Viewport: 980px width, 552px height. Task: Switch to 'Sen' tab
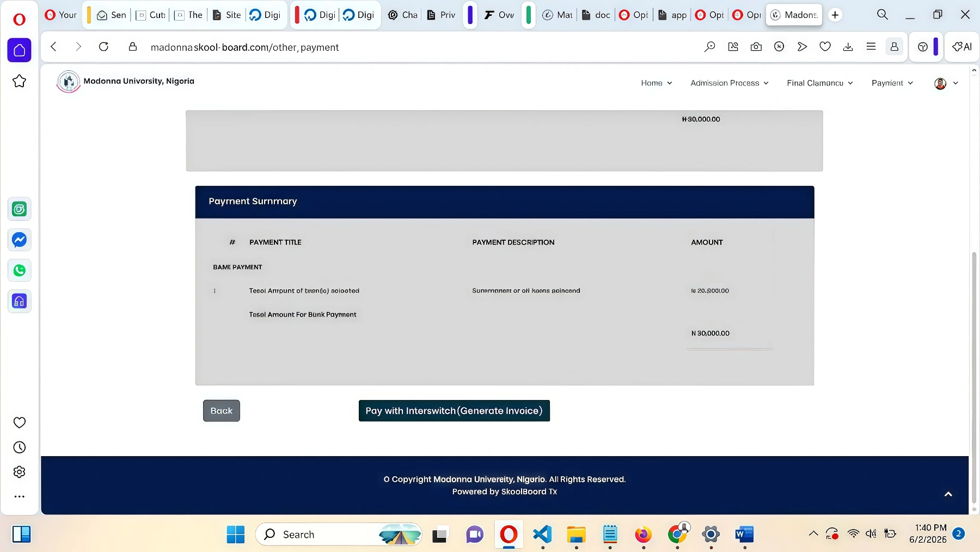[112, 15]
